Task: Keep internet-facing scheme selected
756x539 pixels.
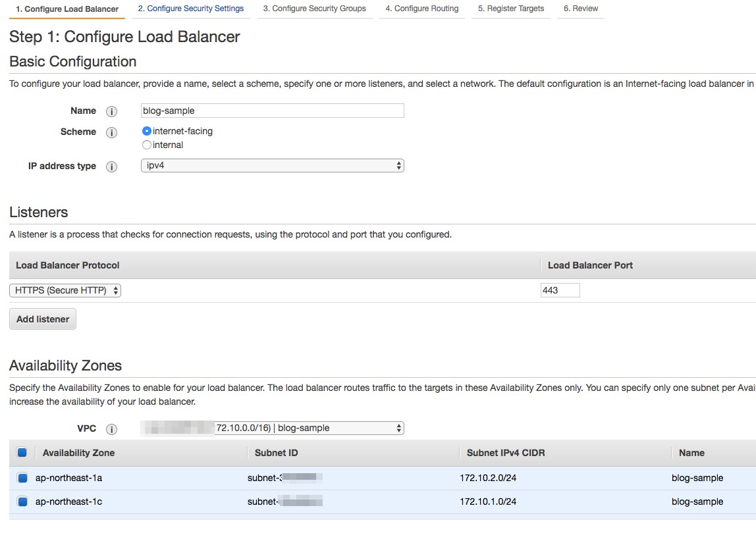Action: (146, 131)
